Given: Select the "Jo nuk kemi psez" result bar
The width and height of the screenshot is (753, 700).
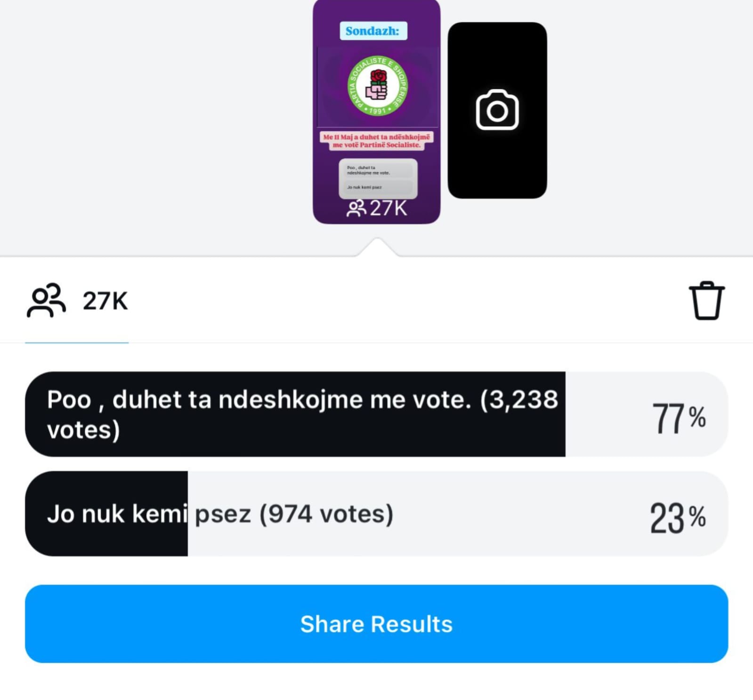Looking at the screenshot, I should click(x=376, y=514).
